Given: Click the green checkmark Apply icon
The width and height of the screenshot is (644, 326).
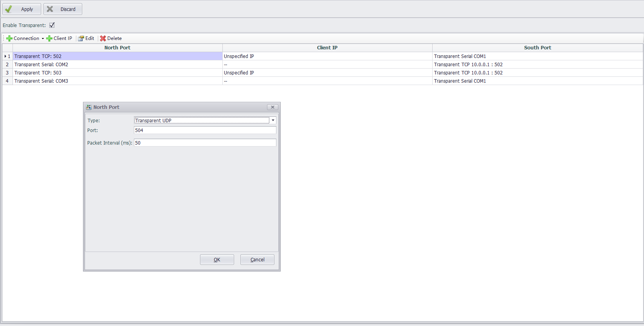Looking at the screenshot, I should click(9, 9).
